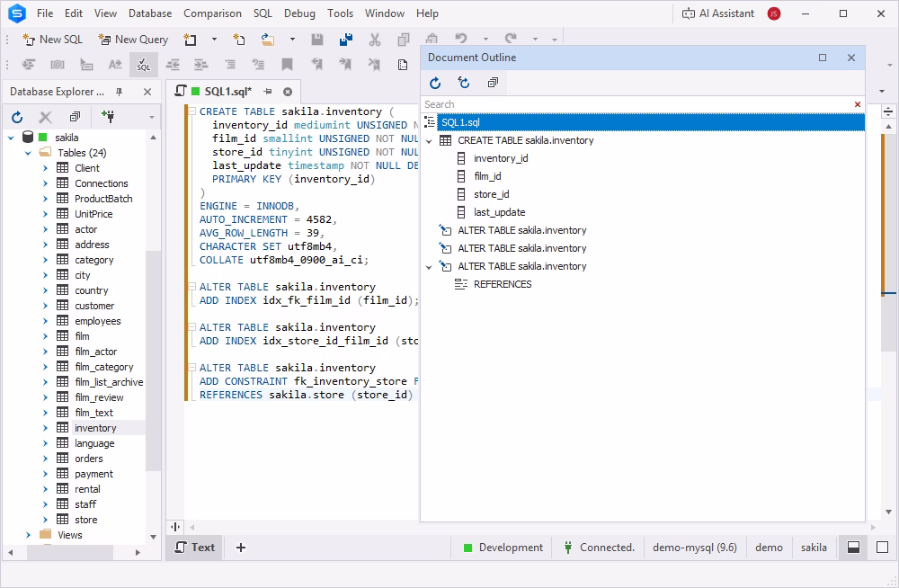The image size is (899, 588).
Task: Select the customer table
Action: pos(94,306)
